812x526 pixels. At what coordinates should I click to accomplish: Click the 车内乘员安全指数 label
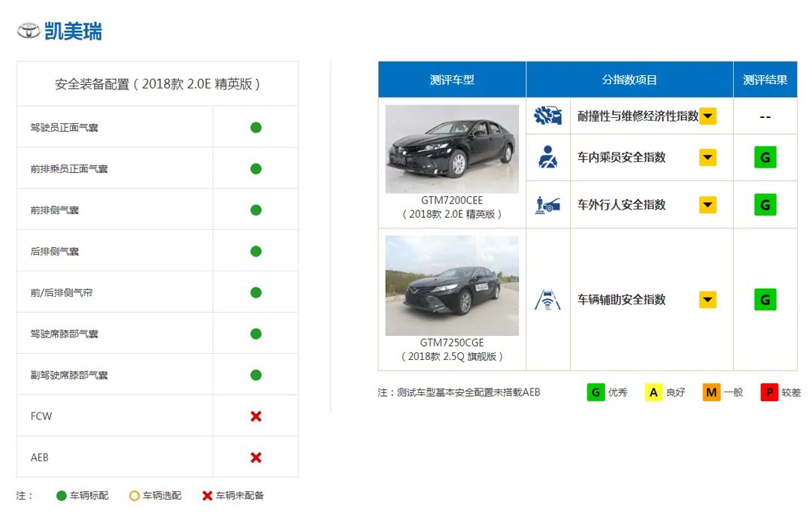click(622, 157)
